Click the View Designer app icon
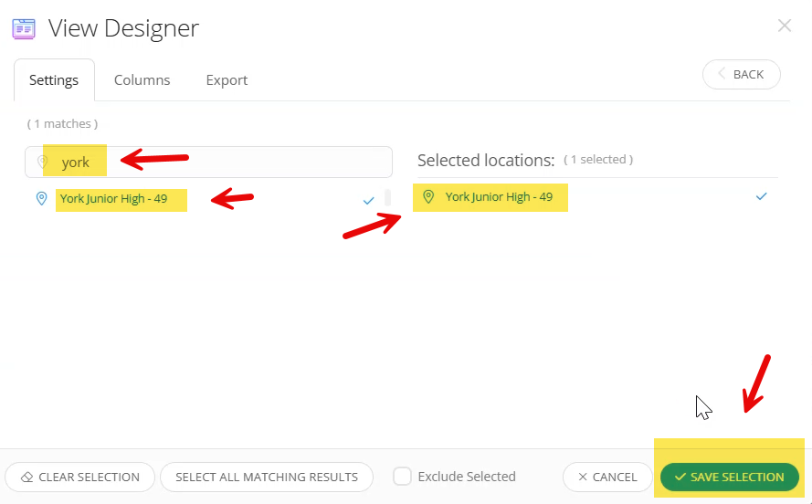This screenshot has height=504, width=812. [x=24, y=28]
